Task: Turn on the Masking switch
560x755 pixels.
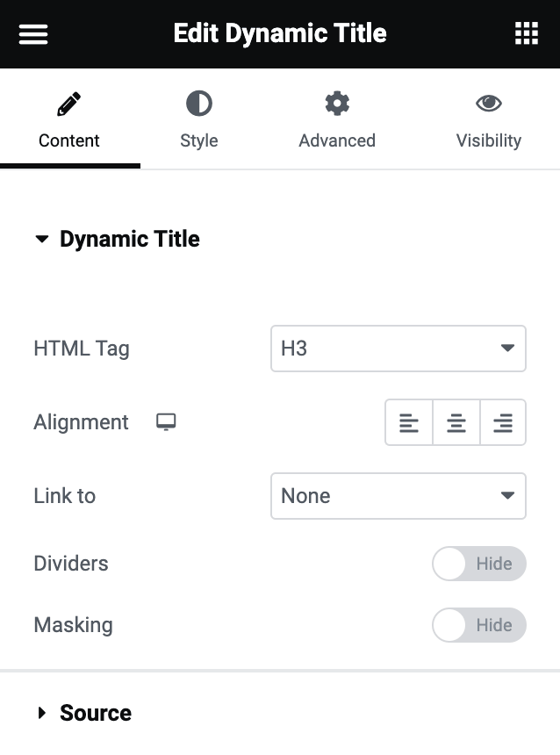Action: 479,625
